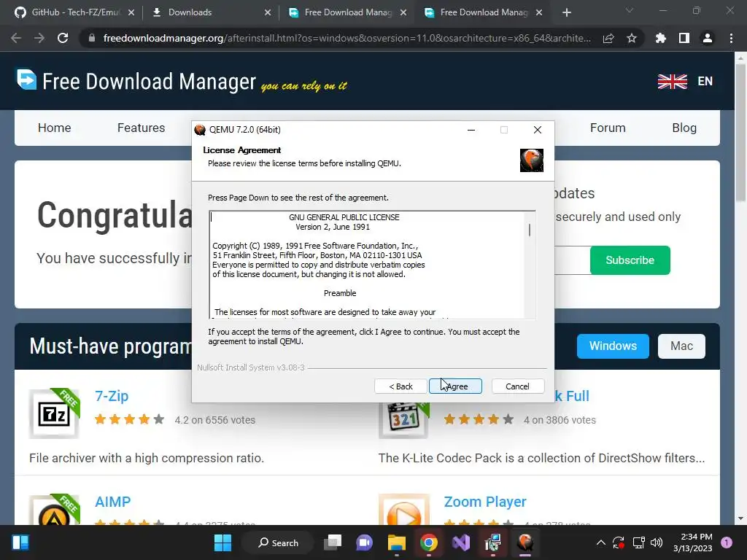Share this page icon in address bar
The width and height of the screenshot is (747, 560).
[x=608, y=38]
